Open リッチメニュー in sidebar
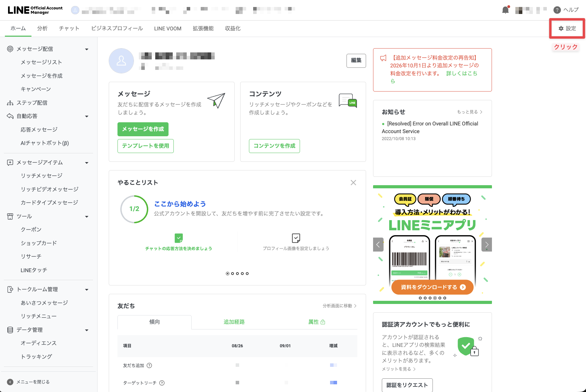586x392 pixels. tap(38, 316)
